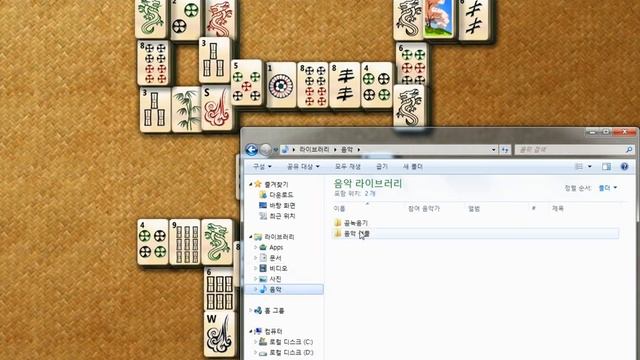Select the S wind Mahjong tile

click(216, 107)
